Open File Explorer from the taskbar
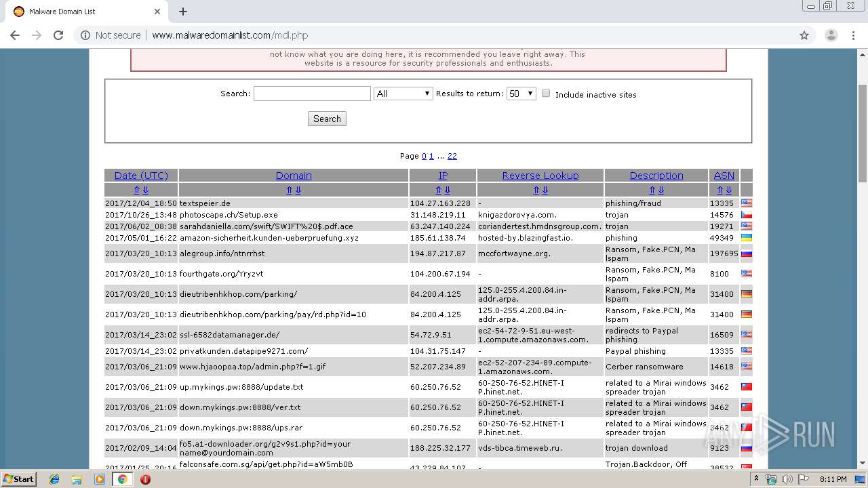 (77, 479)
